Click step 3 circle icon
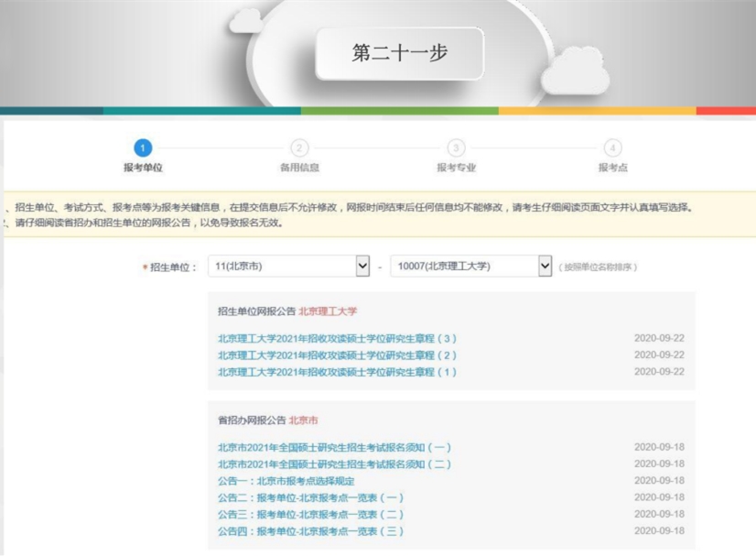The height and width of the screenshot is (556, 756). point(456,148)
